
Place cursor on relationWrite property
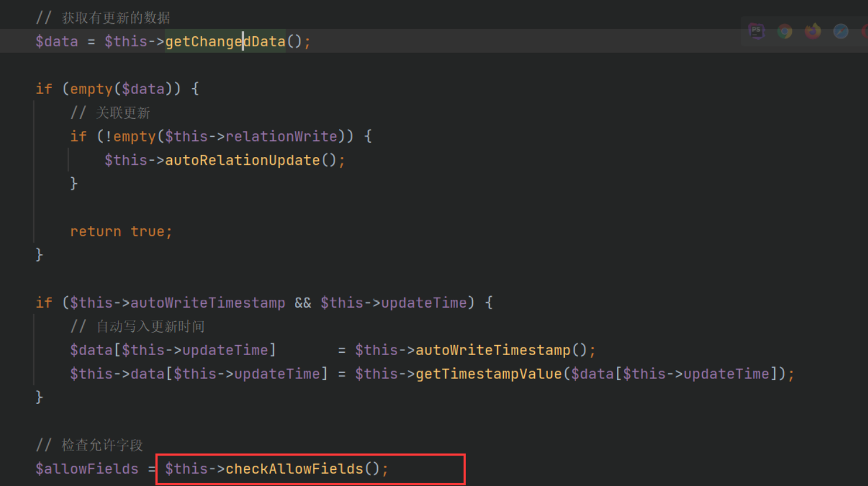point(281,137)
